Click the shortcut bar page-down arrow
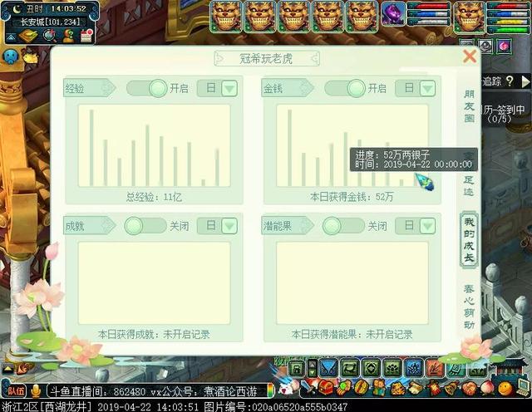The height and width of the screenshot is (412, 532). point(312,372)
